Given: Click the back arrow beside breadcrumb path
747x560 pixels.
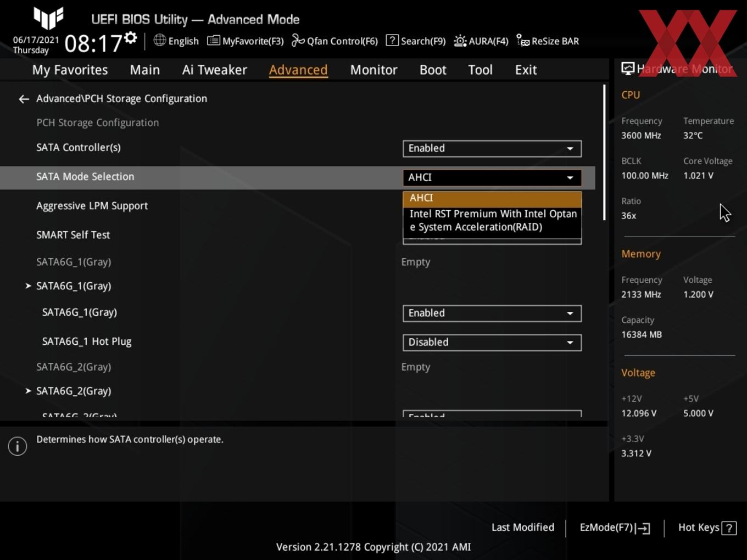Looking at the screenshot, I should pyautogui.click(x=24, y=99).
